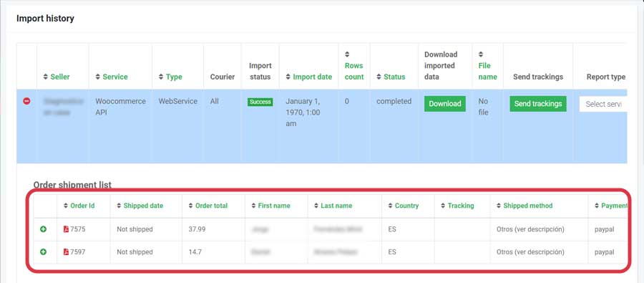Click the completed status cell
Image resolution: width=644 pixels, height=283 pixels.
[x=394, y=101]
